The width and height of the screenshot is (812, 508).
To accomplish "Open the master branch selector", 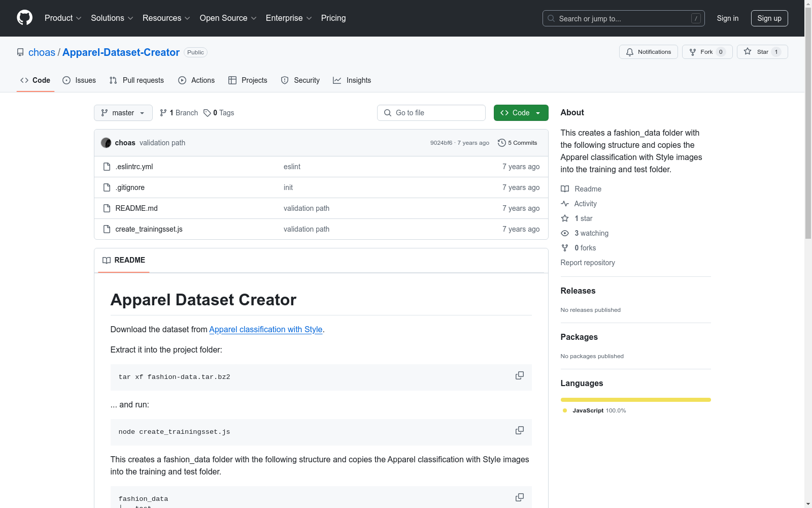I will tap(123, 113).
